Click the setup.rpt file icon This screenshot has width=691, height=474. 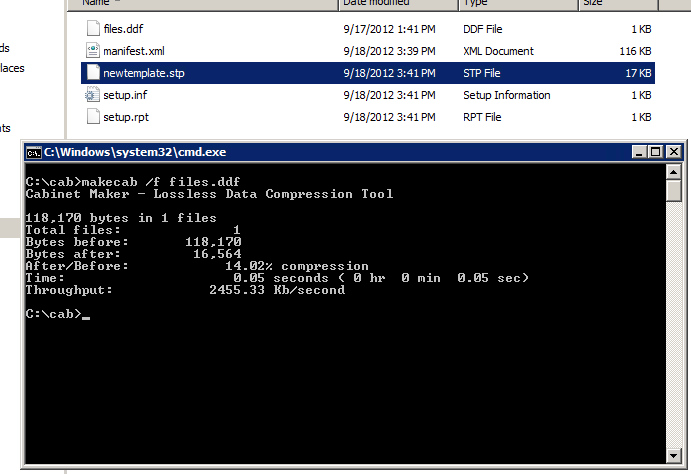pyautogui.click(x=93, y=117)
